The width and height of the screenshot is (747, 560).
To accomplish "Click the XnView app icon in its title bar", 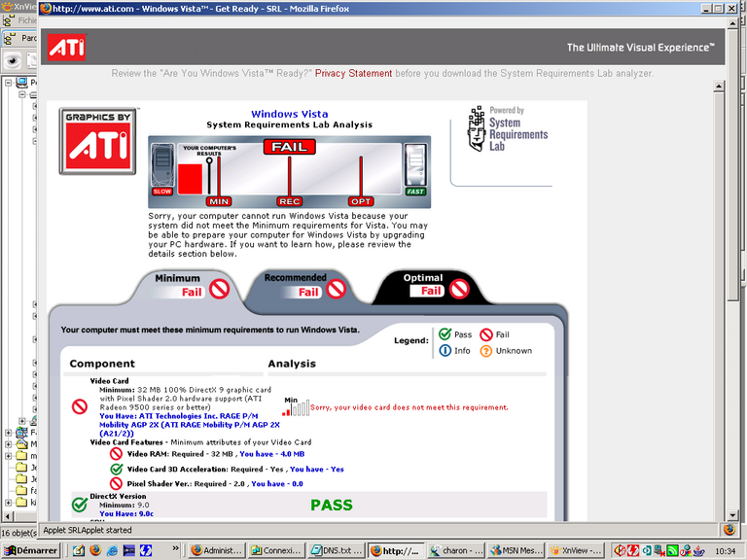I will (7, 7).
